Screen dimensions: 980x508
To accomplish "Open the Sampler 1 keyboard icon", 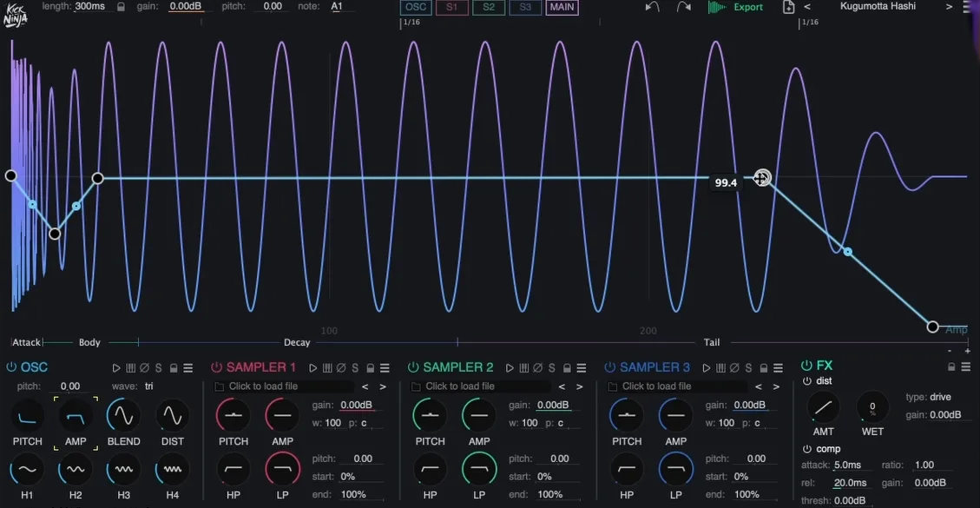I will 327,368.
